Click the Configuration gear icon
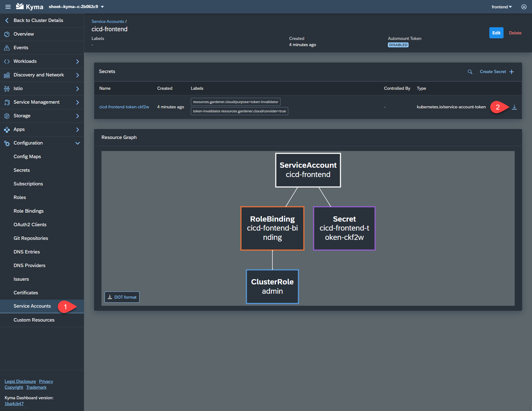This screenshot has width=532, height=411. (x=7, y=143)
